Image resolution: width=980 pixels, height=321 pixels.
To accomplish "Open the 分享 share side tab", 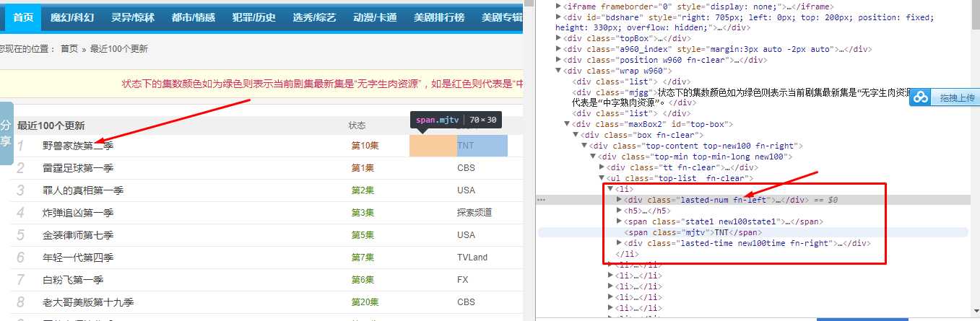I will [x=6, y=133].
